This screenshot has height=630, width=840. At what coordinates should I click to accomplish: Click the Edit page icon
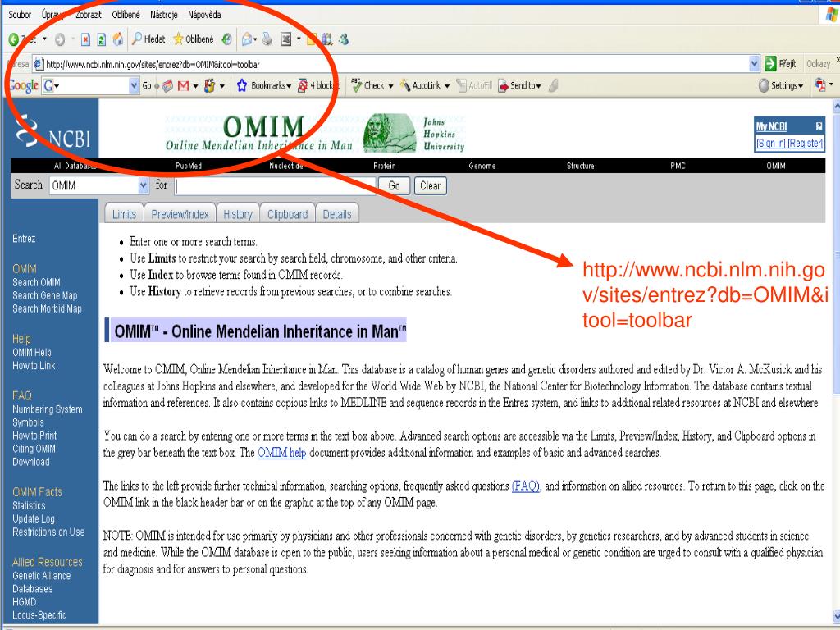(x=286, y=39)
